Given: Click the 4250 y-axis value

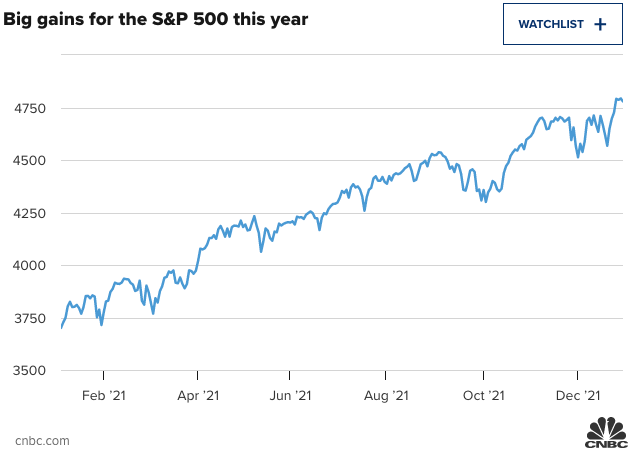Looking at the screenshot, I should (x=20, y=213).
